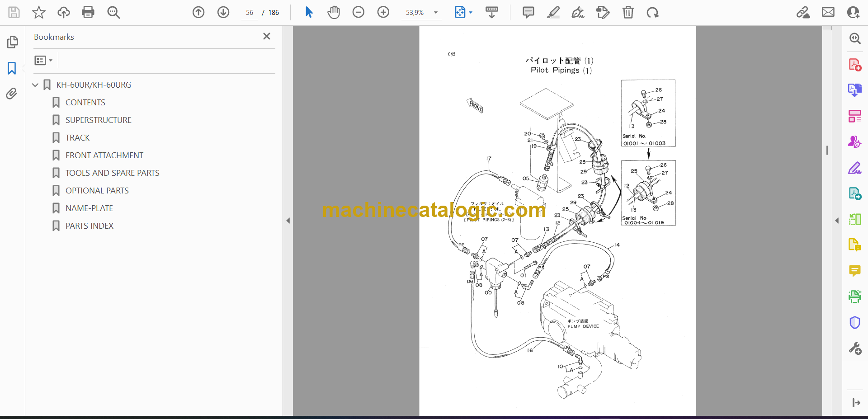Viewport: 868px width, 419px height.
Task: Open the sign document pen tool
Action: click(578, 12)
